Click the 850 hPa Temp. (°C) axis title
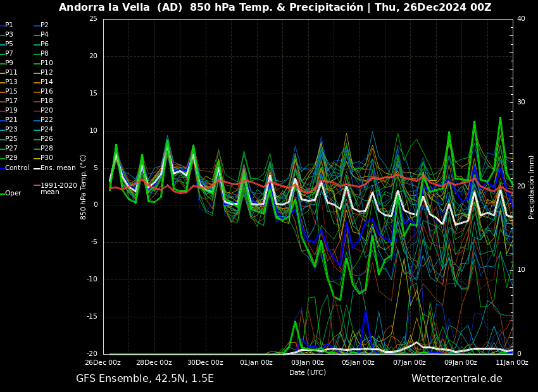The height and width of the screenshot is (392, 538). [83, 187]
